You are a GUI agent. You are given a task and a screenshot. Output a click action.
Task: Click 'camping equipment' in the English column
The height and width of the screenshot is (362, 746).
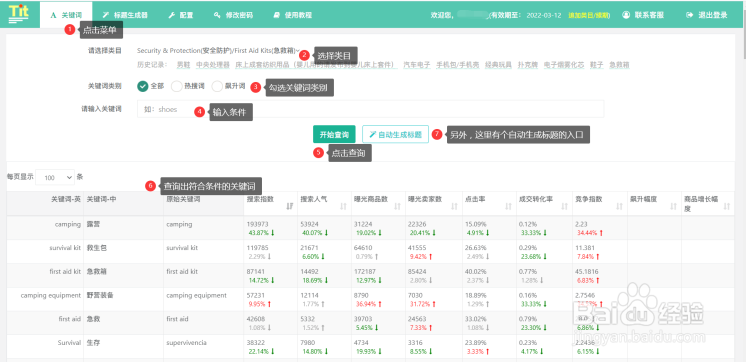51,295
